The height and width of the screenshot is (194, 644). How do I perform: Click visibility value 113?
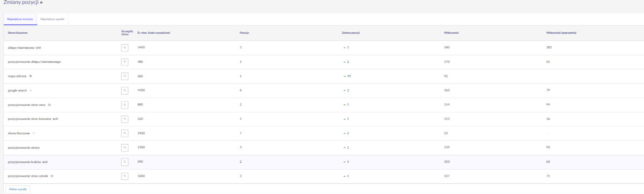(x=447, y=119)
